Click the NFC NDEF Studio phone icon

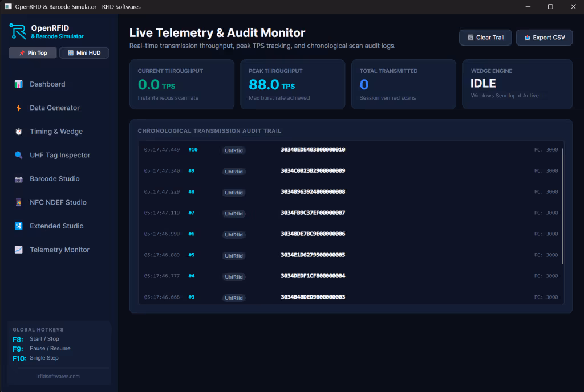click(19, 202)
